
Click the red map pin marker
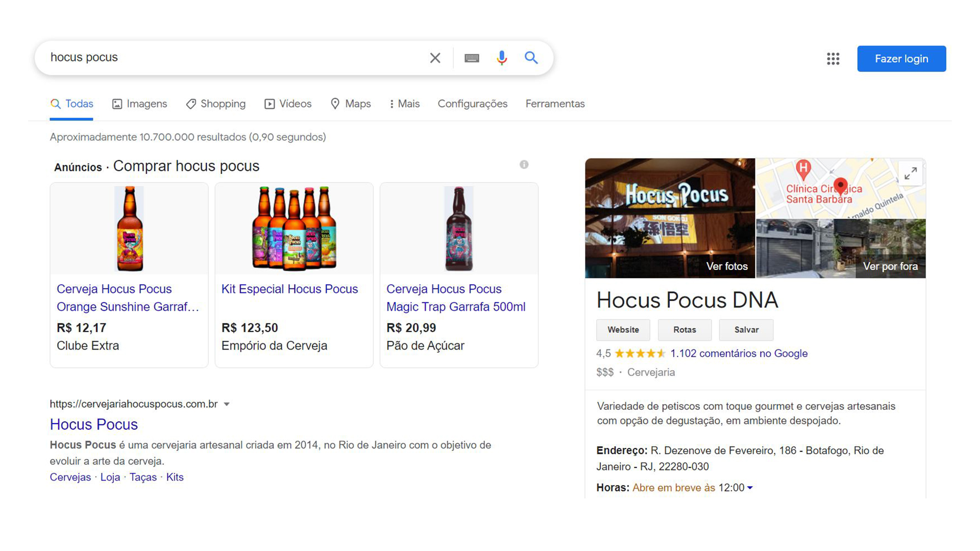[840, 186]
